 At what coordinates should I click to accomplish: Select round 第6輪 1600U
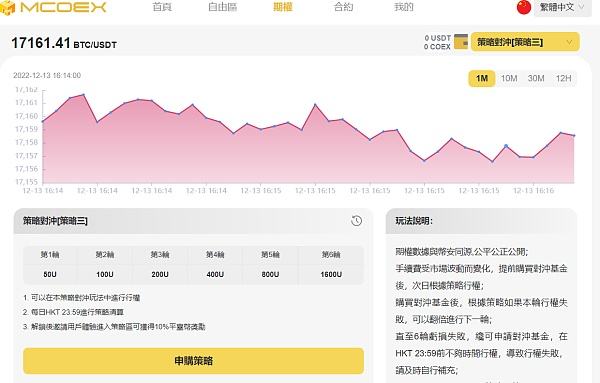click(331, 265)
